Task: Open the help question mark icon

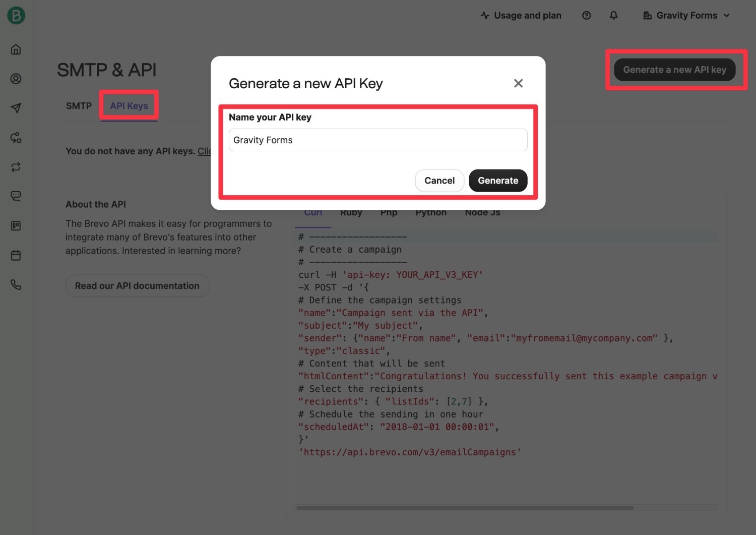Action: point(586,16)
